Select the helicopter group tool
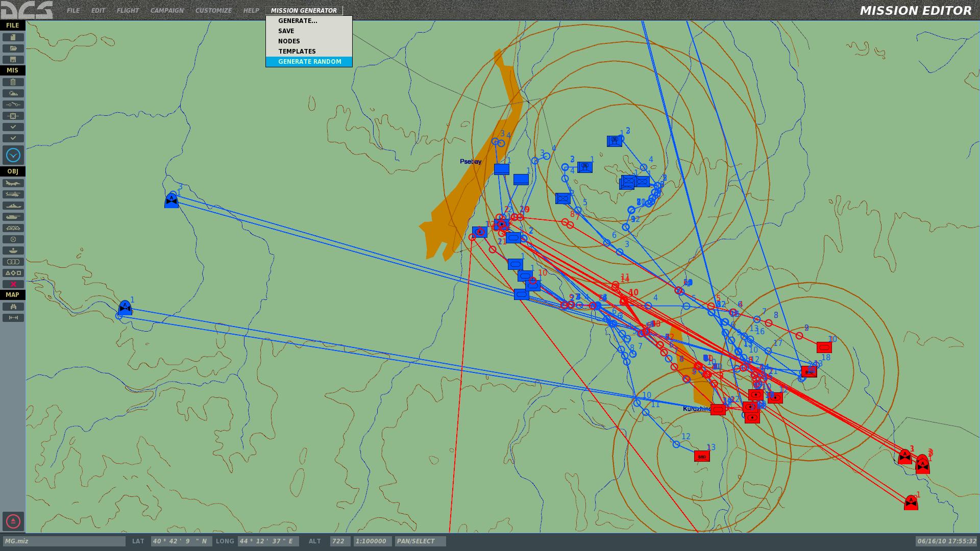The image size is (980, 551). click(13, 194)
